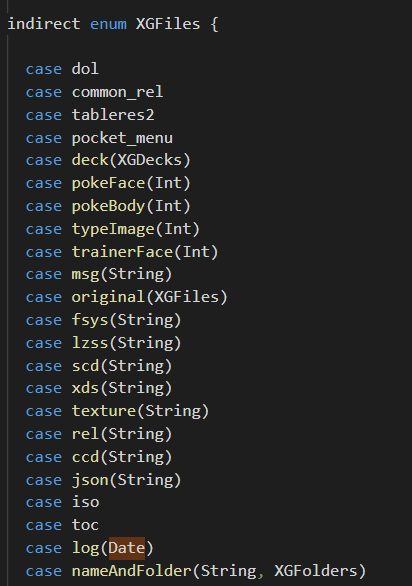Click typeImage case identifier
The image size is (412, 586).
(113, 229)
